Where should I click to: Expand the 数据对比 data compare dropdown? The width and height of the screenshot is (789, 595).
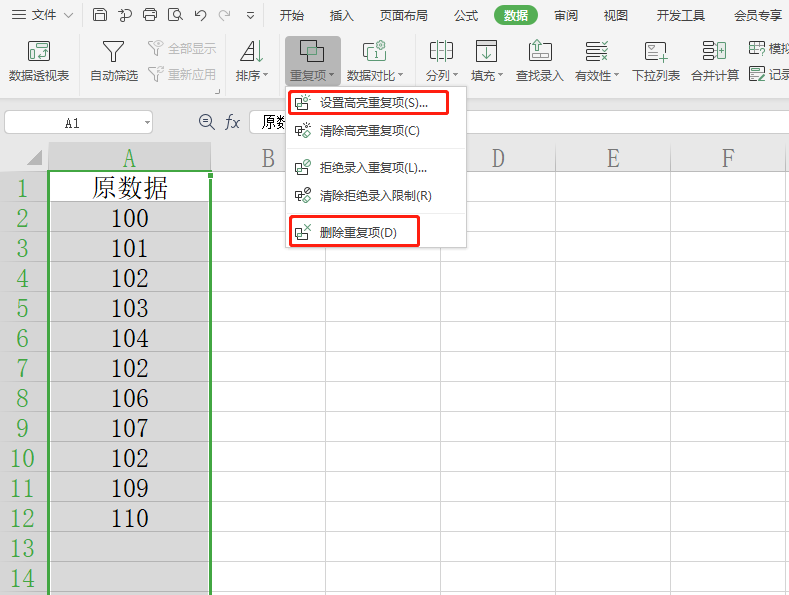tap(375, 75)
